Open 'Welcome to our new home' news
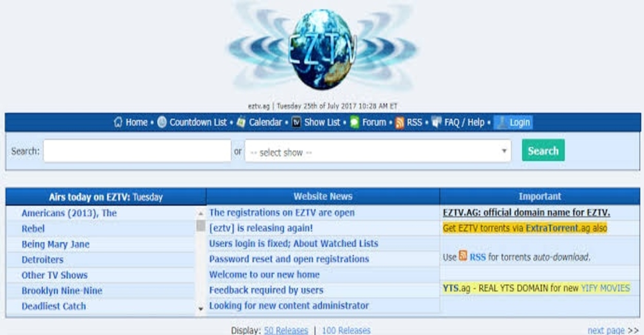 pos(264,274)
